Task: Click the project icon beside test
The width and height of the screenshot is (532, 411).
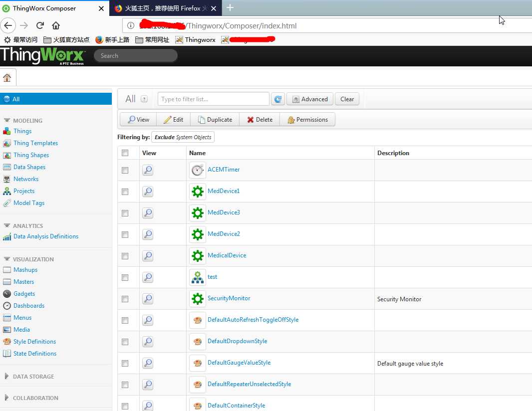Action: pyautogui.click(x=198, y=277)
